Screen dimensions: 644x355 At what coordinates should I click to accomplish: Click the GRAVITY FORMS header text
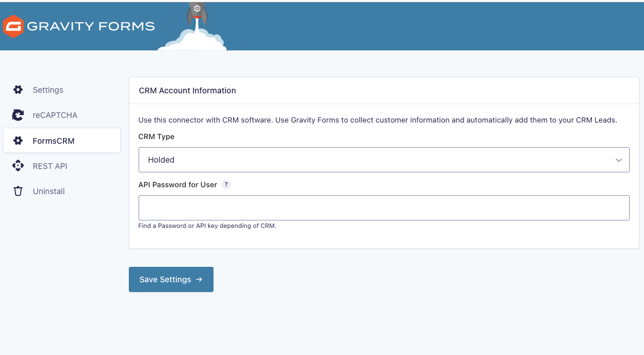[91, 26]
